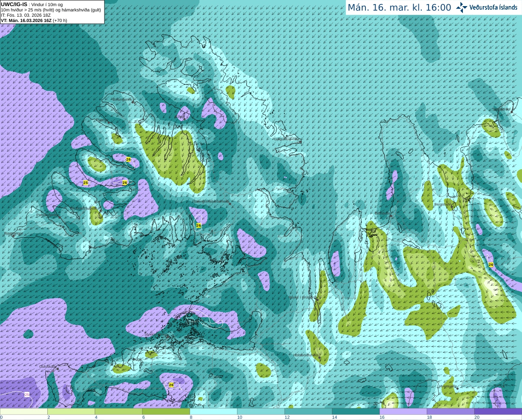Click the legend value 16

pyautogui.click(x=382, y=417)
